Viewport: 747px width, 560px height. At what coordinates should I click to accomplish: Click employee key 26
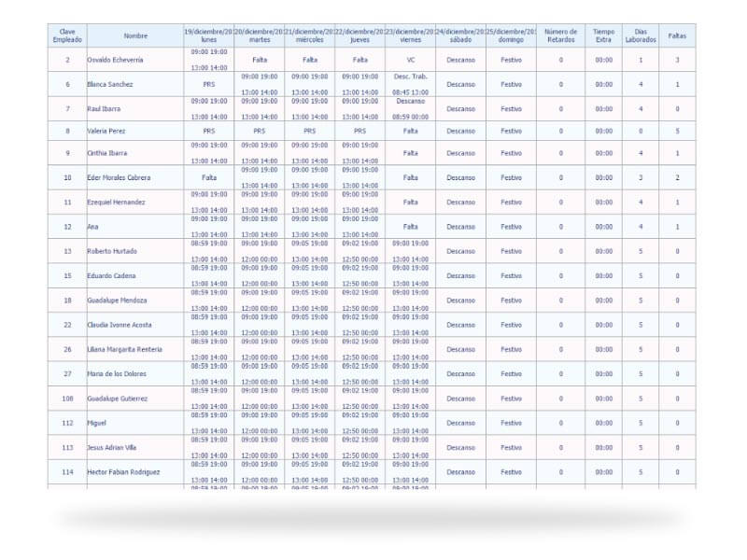click(x=67, y=349)
